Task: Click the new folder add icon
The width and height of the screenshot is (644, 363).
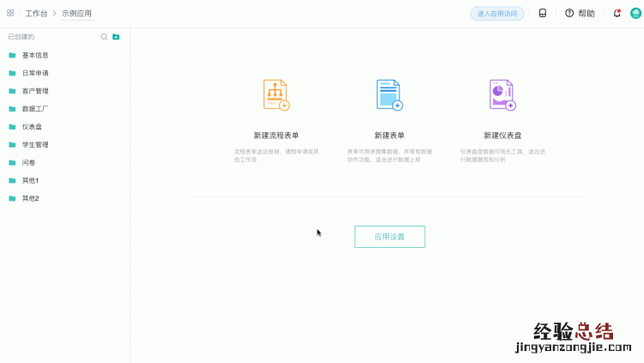Action: (x=116, y=37)
